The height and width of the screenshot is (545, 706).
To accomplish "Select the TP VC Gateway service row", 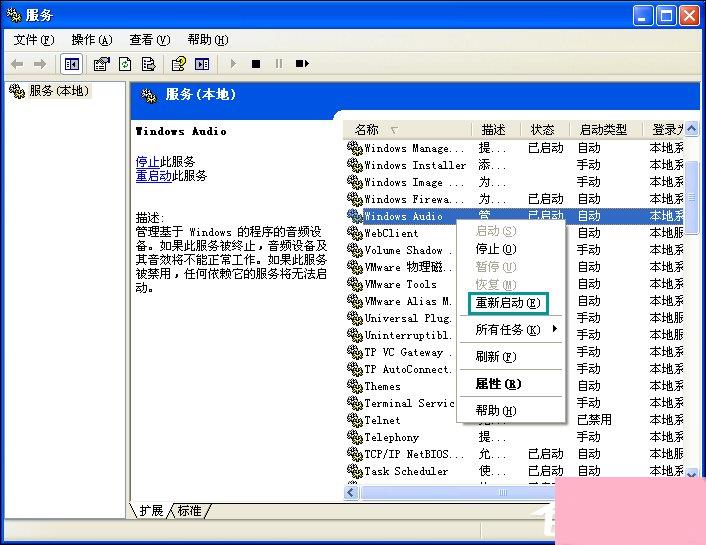I will 513,352.
